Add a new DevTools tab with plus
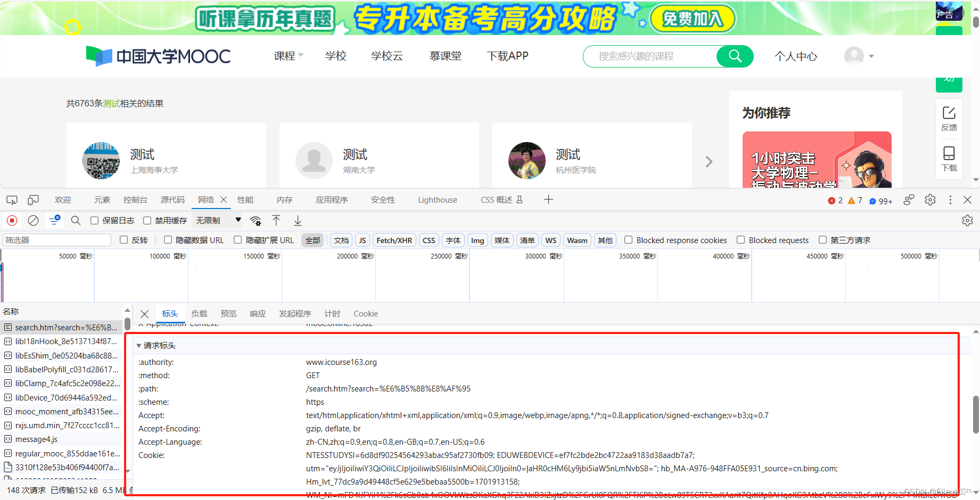 (x=548, y=199)
